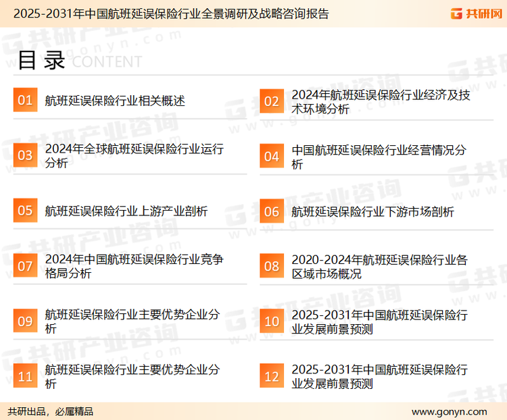Screen dimensions: 507x420
Task: Open chapter 2024年航班延误保险行业经济及技术环境分析
Action: point(381,102)
